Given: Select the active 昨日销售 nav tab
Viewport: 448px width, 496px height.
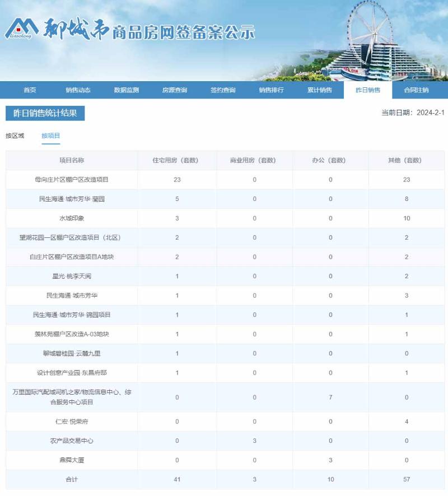Looking at the screenshot, I should click(x=368, y=90).
